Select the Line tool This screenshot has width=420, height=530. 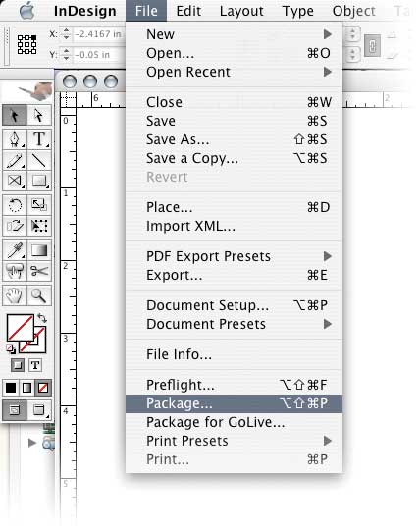tap(39, 160)
